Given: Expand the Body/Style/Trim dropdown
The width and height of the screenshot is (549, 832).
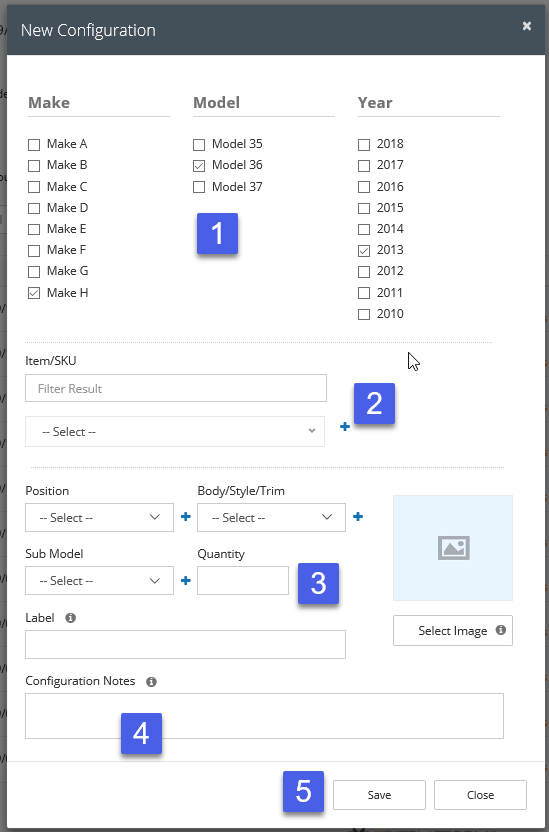Looking at the screenshot, I should tap(271, 517).
